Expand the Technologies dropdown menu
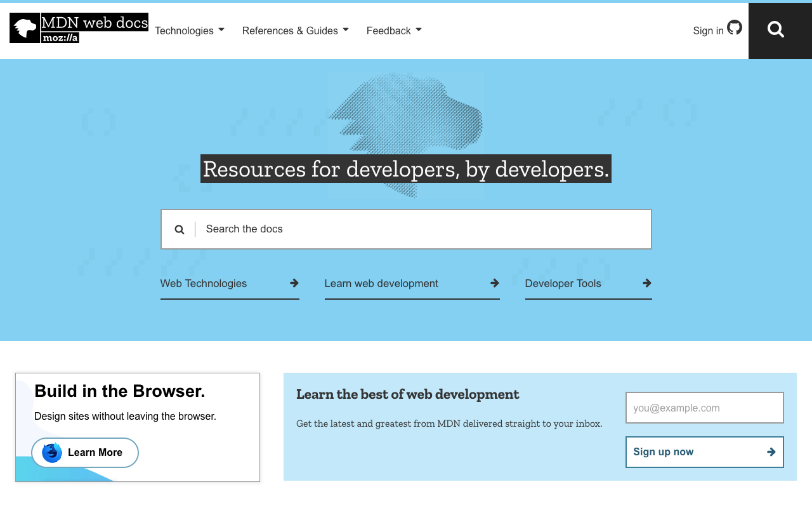This screenshot has height=508, width=812. point(189,30)
